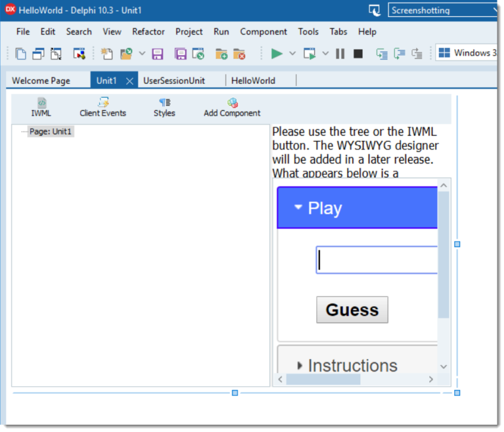Click the Remove from project folder icon
Image resolution: width=504 pixels, height=432 pixels.
click(x=239, y=54)
